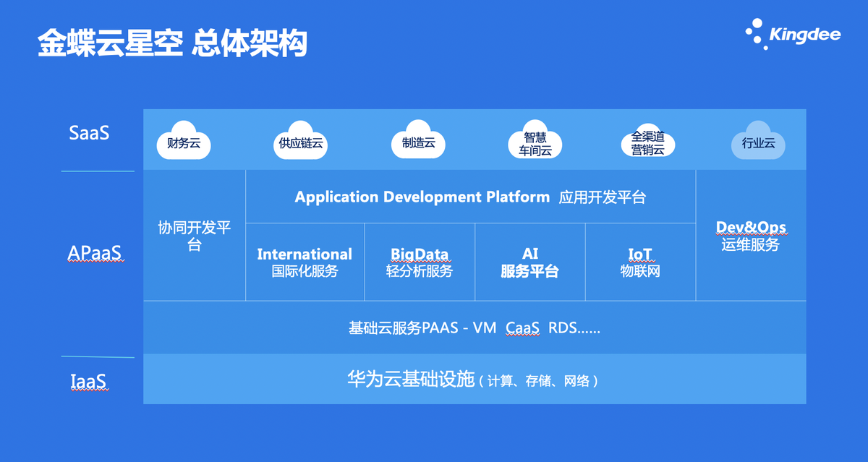
Task: Click the 财务云 cloud icon
Action: [x=184, y=140]
